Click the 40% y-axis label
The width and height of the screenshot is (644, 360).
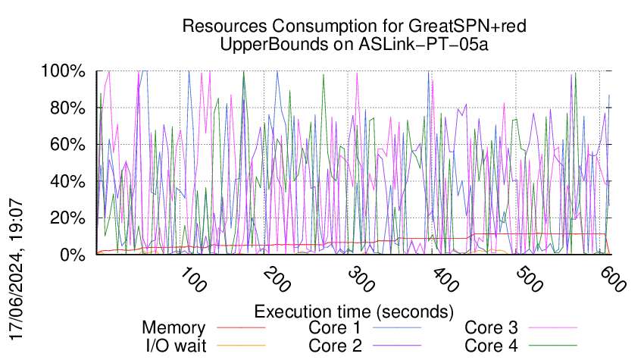pos(67,181)
